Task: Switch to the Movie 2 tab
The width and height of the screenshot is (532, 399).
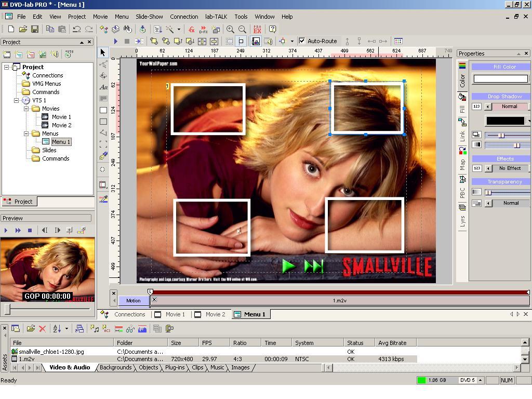Action: pos(210,314)
